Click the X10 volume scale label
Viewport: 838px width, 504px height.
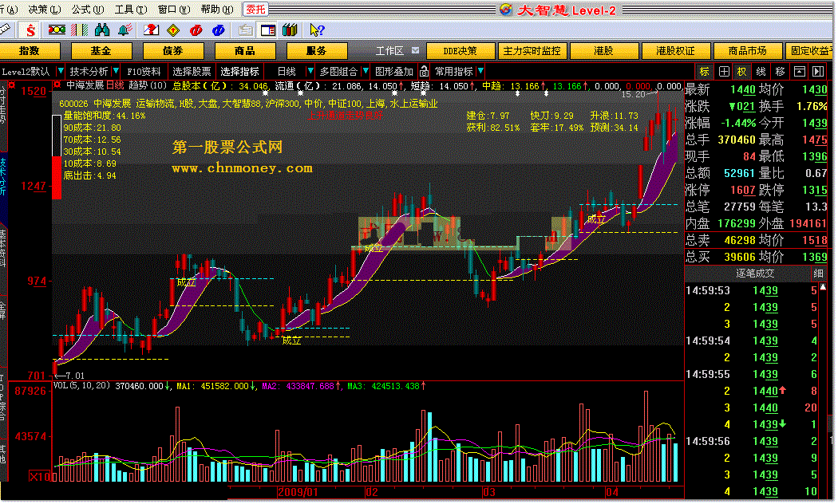click(40, 477)
